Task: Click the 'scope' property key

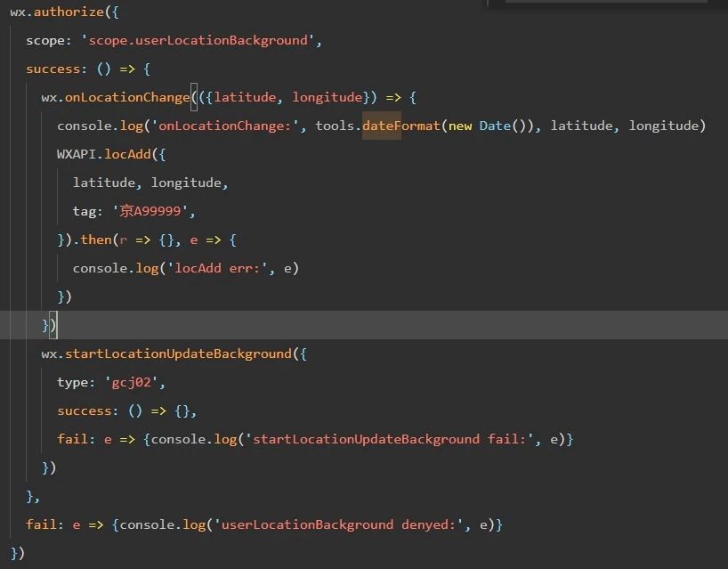Action: point(45,40)
